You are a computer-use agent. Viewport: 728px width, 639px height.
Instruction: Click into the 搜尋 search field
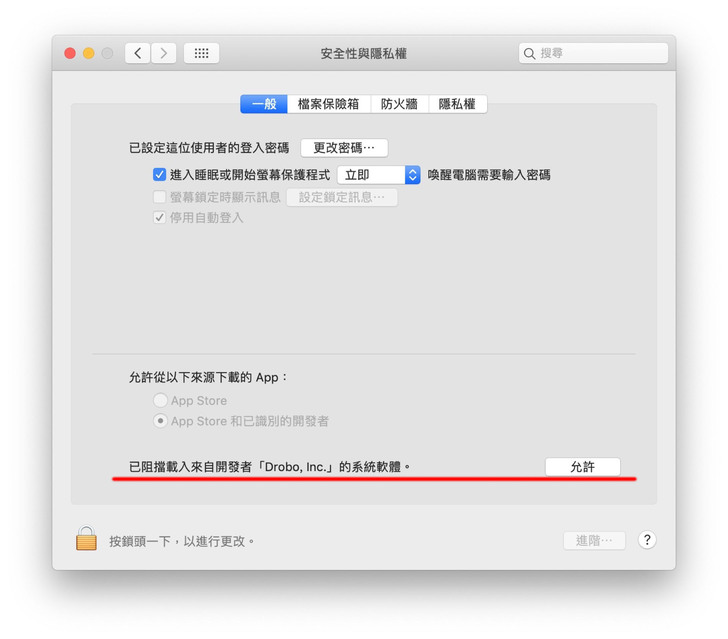coord(593,53)
